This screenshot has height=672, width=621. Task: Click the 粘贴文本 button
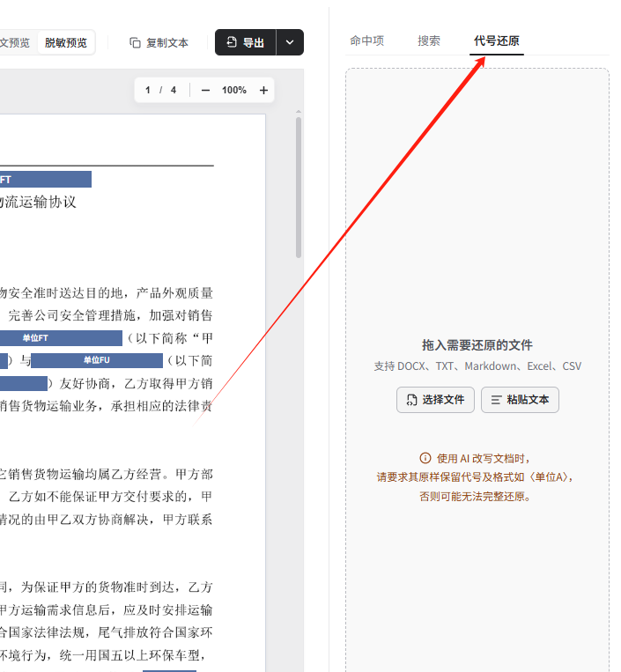pos(520,400)
